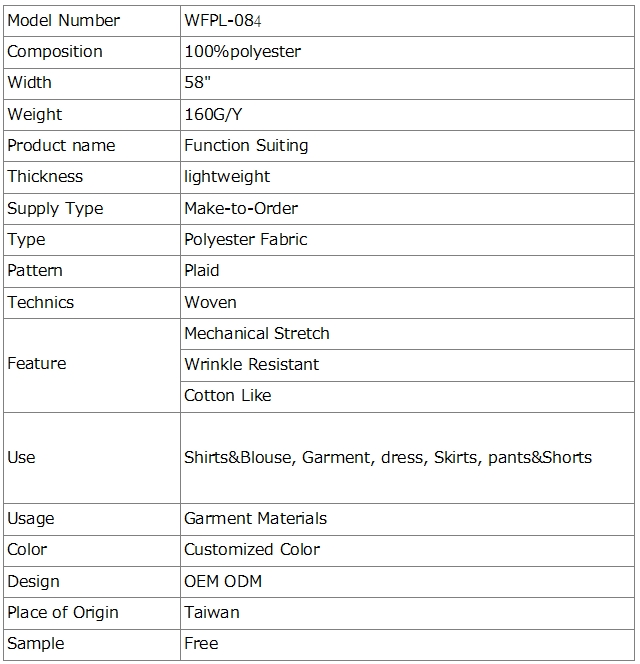Click the Taiwan place of origin value
This screenshot has width=640, height=664.
pos(212,612)
